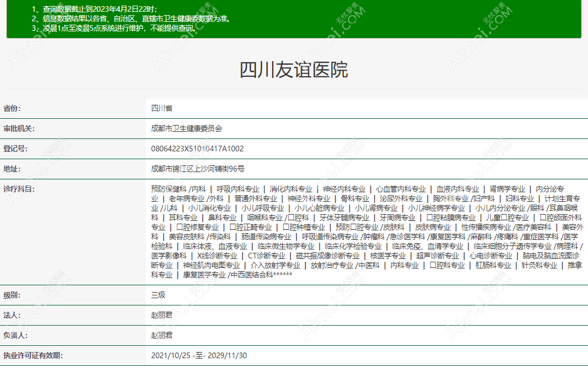Viewport: 588px width, 366px height.
Task: Click the hospital title 四川友谊医院
Action: (x=293, y=70)
